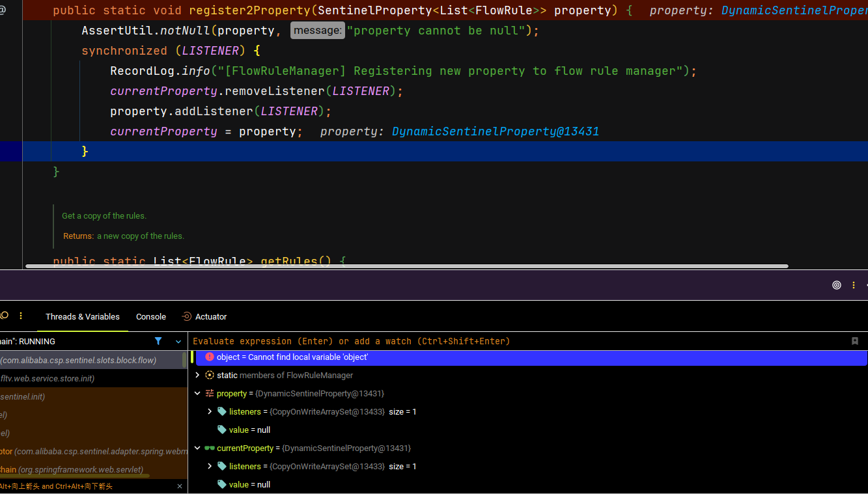Collapse the currentProperty variable node

[197, 448]
